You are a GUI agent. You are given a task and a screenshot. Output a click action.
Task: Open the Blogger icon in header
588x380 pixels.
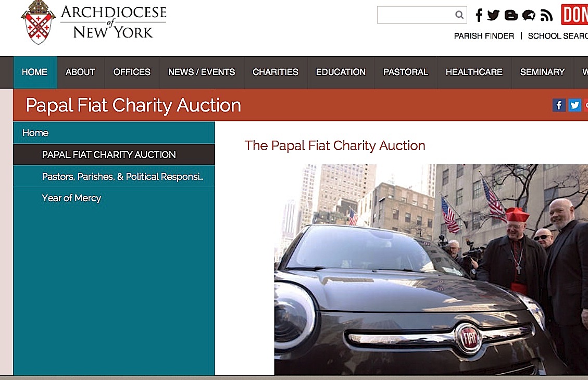[511, 16]
